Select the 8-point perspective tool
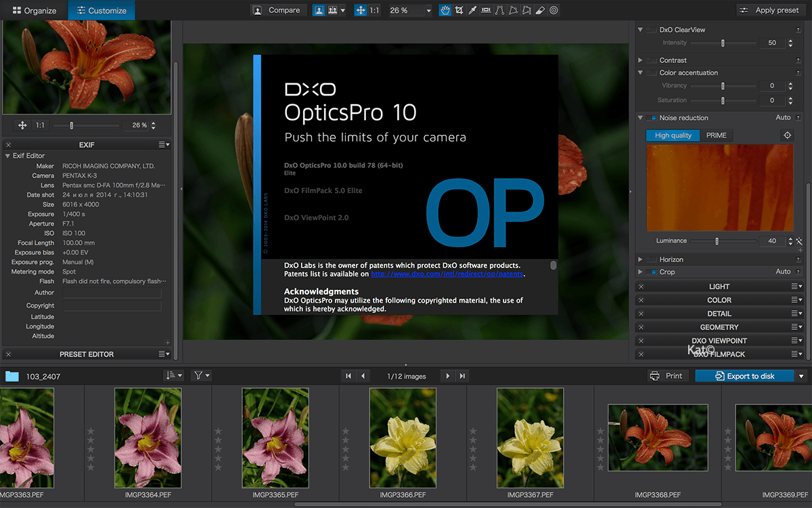The width and height of the screenshot is (812, 508). [526, 10]
